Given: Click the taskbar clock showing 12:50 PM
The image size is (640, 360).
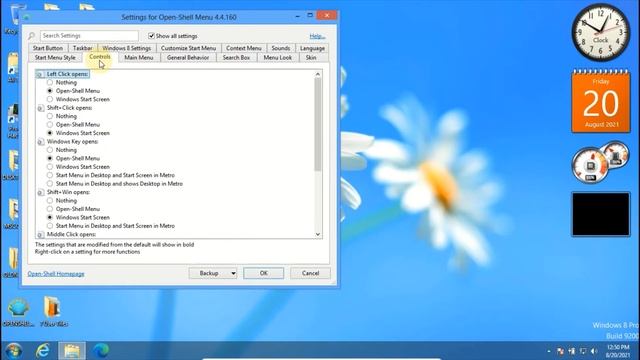Looking at the screenshot, I should click(618, 351).
